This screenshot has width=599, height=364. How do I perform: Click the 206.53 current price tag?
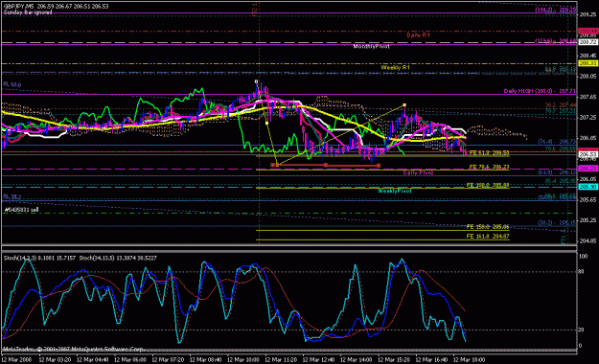(x=587, y=154)
